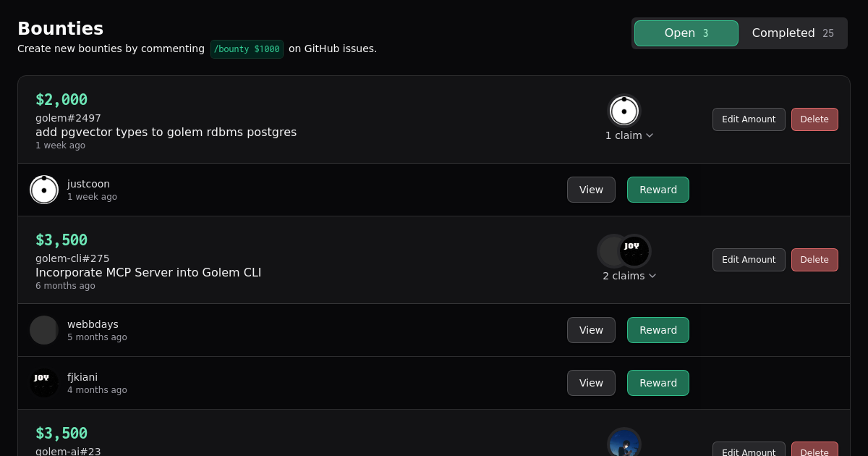
Task: Click claimant avatar on the $2,000 bounty
Action: click(624, 111)
